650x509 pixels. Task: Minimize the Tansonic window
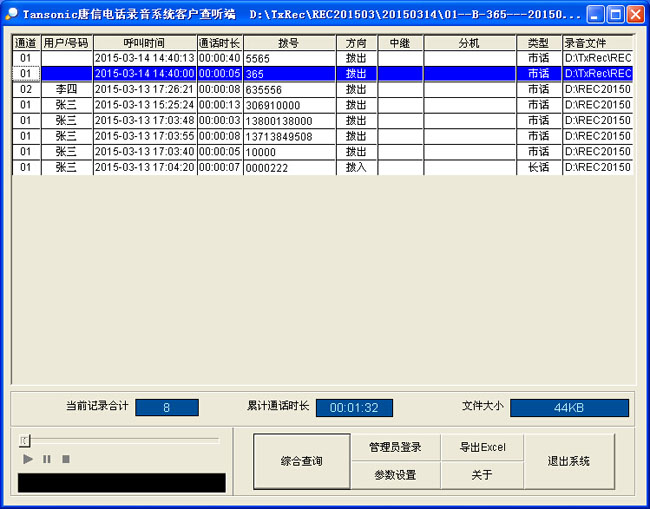point(595,15)
